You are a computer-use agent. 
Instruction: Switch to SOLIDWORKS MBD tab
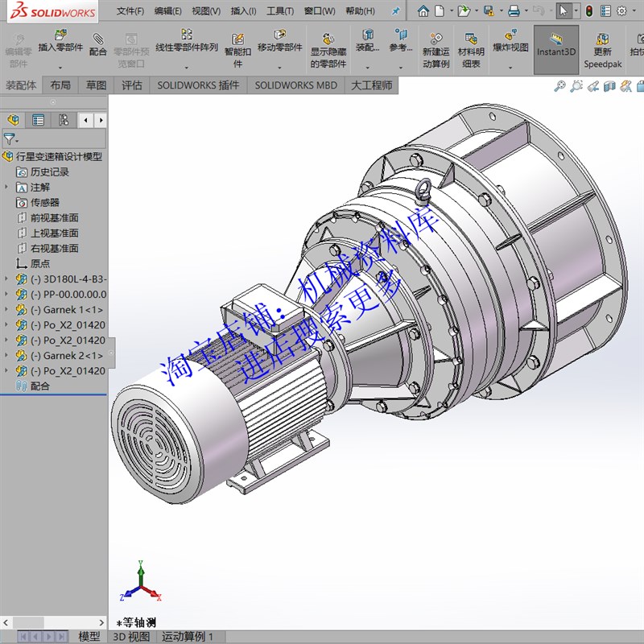(296, 85)
